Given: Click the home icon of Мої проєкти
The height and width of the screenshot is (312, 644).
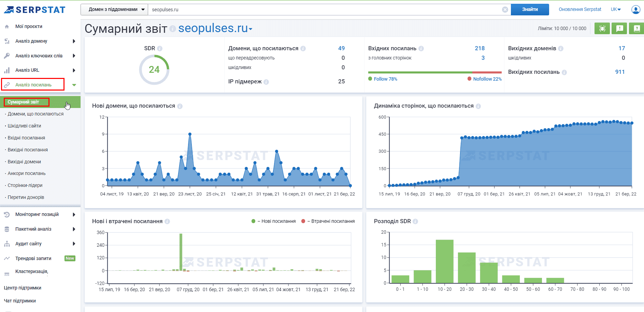Looking at the screenshot, I should pos(7,27).
